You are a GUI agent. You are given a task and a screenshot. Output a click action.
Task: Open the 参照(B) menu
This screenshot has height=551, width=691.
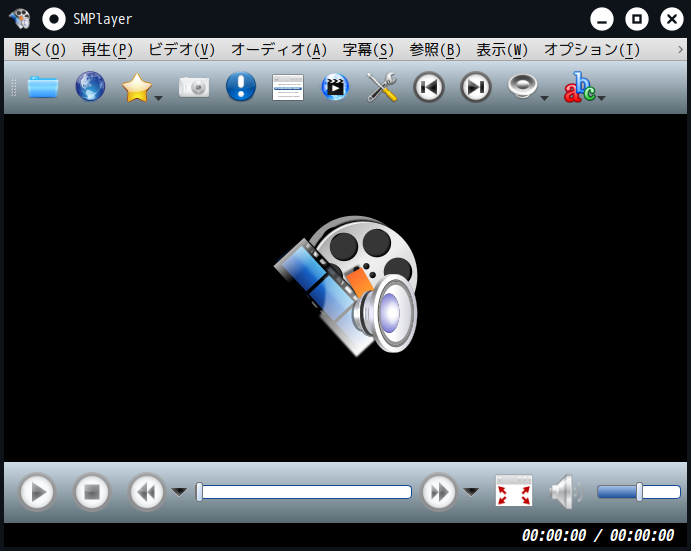(x=435, y=50)
